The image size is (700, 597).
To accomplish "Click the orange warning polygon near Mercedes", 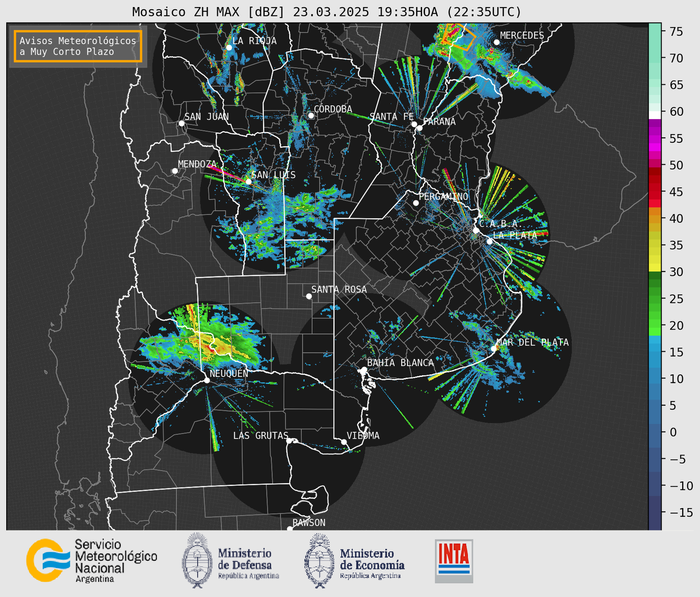I will [459, 36].
